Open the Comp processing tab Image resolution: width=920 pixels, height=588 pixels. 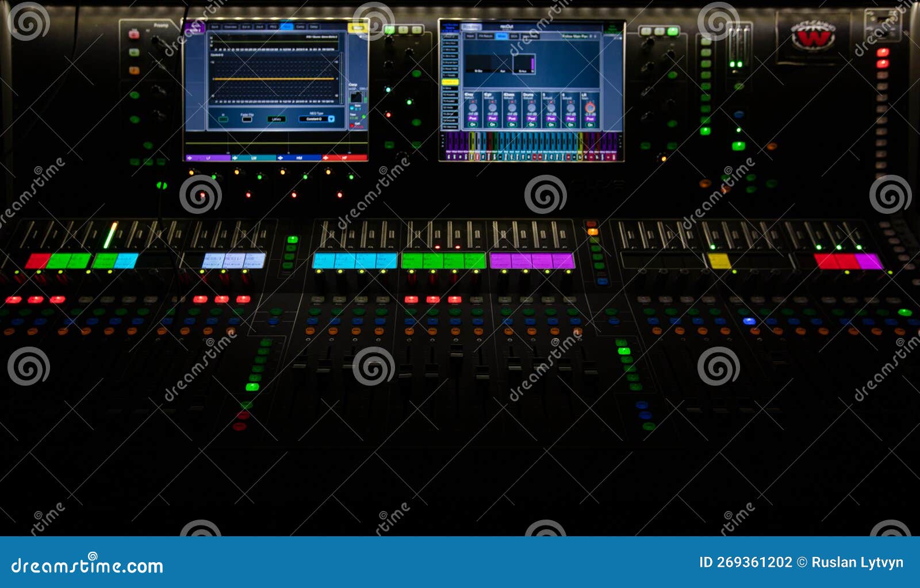pyautogui.click(x=300, y=27)
